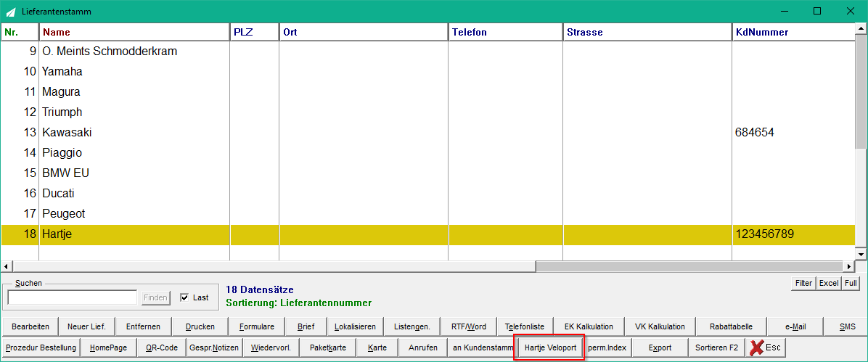868x362 pixels.
Task: Click the SMS button
Action: click(x=847, y=326)
